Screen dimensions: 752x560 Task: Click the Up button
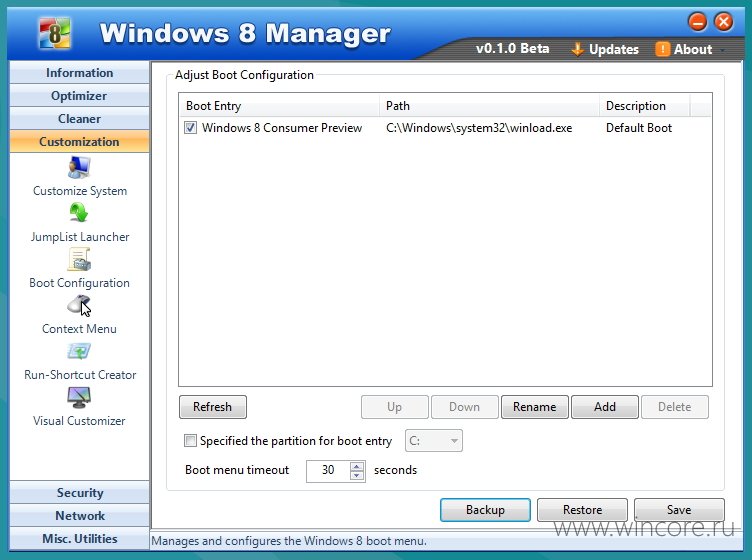(394, 407)
